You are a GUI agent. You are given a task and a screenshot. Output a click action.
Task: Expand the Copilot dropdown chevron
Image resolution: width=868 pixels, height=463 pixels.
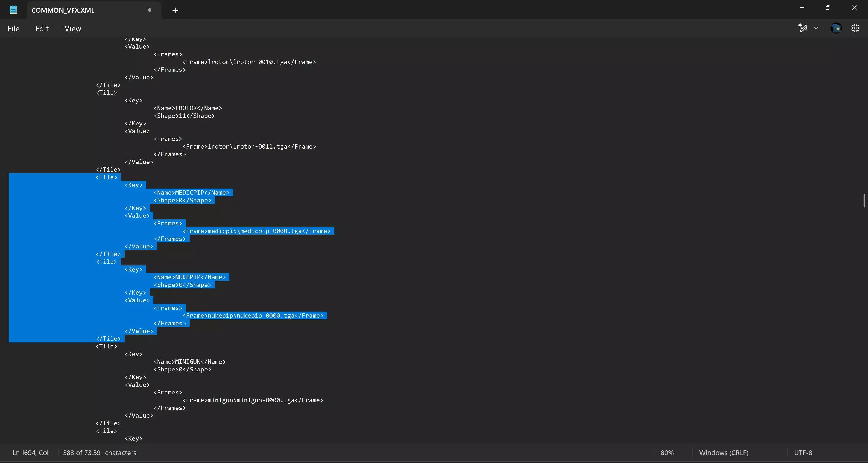coord(816,28)
